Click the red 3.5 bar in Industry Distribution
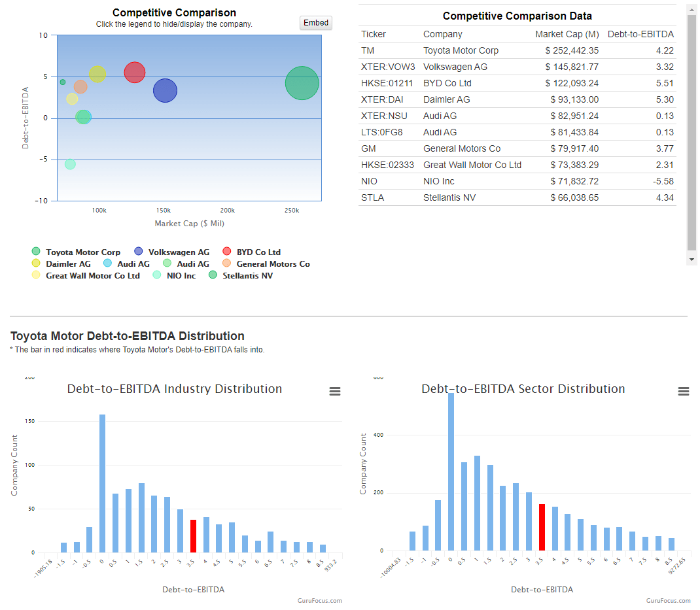Image resolution: width=700 pixels, height=610 pixels. point(192,535)
